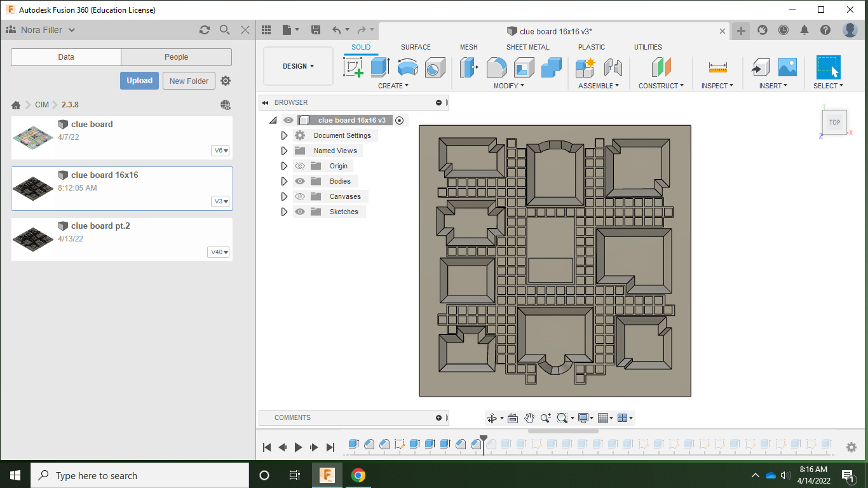Image resolution: width=868 pixels, height=488 pixels.
Task: Open the SHEET METAL ribbon tab
Action: coord(528,47)
